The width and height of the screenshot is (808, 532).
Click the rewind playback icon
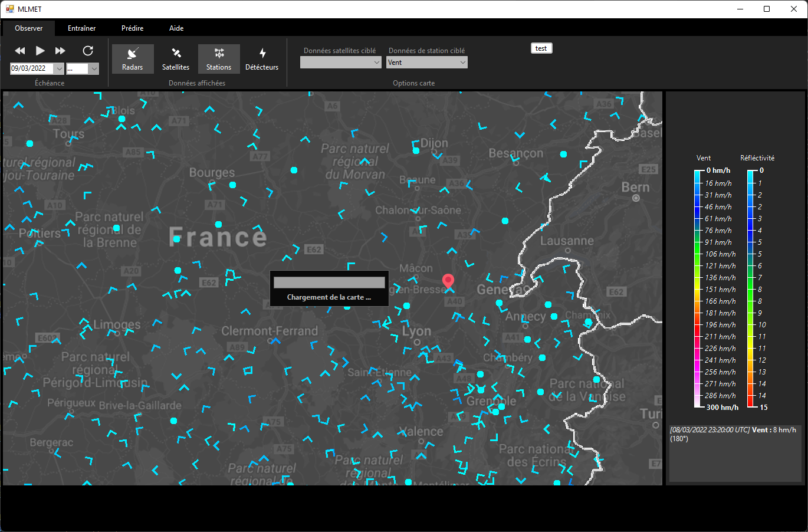click(20, 51)
